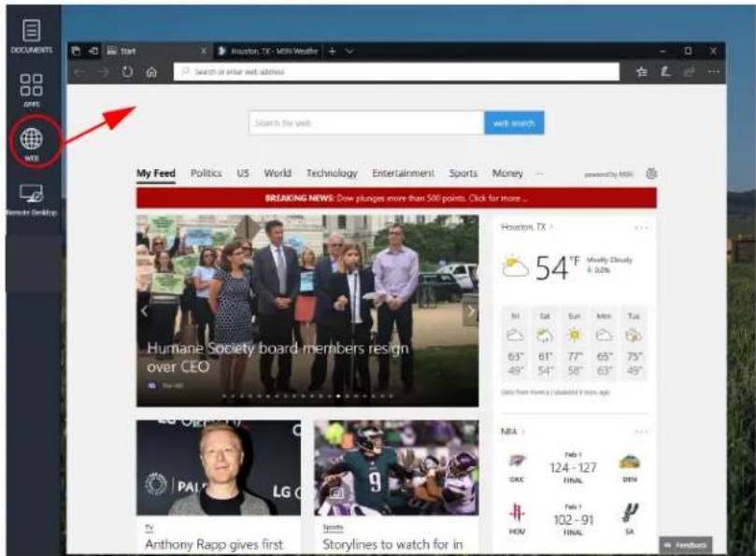Select Tuesday forecast in weather card
The height and width of the screenshot is (556, 756).
[634, 344]
